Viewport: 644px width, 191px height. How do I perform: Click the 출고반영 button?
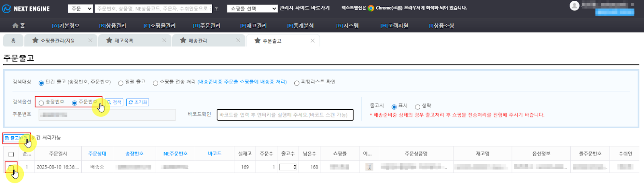pos(17,138)
